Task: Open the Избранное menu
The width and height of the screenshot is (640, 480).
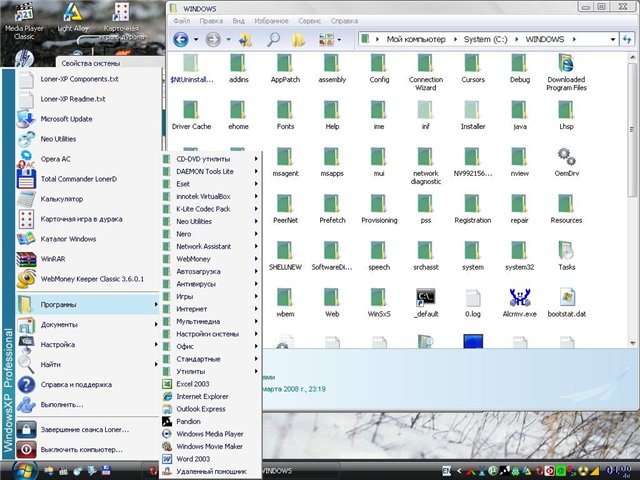Action: [x=271, y=21]
